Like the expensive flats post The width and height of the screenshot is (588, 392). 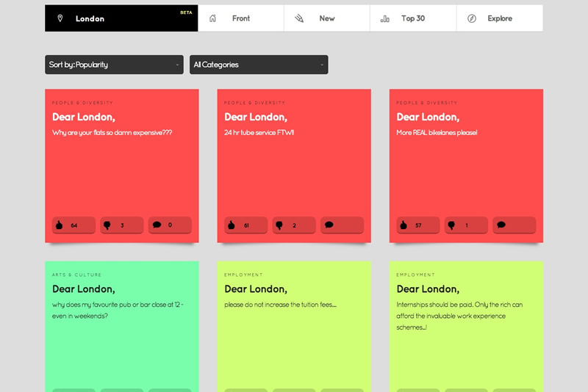74,225
